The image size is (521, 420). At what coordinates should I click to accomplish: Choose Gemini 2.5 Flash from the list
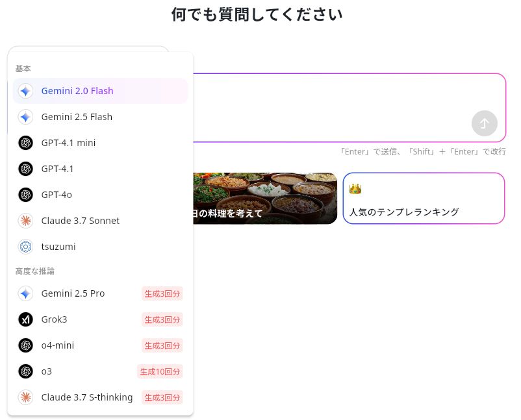pyautogui.click(x=100, y=117)
